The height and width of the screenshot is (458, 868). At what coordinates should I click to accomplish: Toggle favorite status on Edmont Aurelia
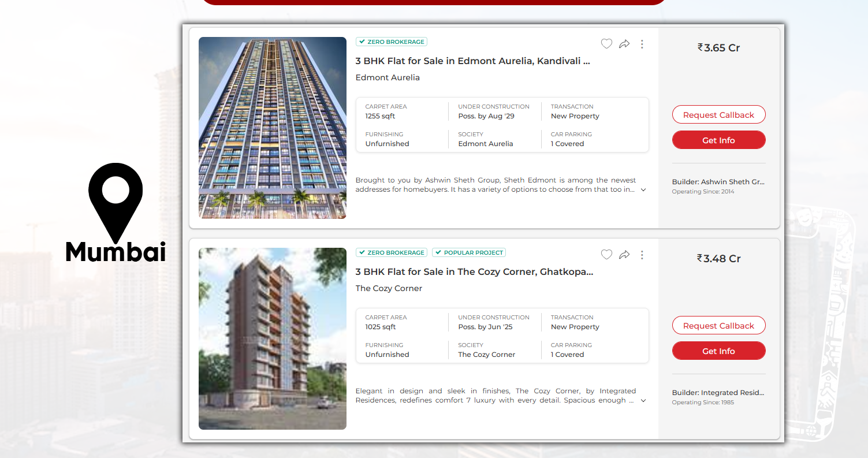point(606,43)
